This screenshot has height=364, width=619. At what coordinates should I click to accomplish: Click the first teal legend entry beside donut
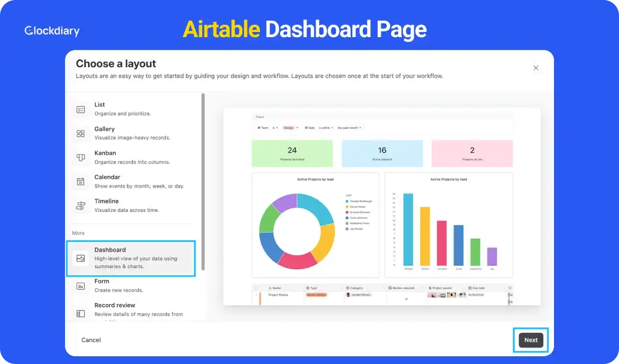[359, 201]
